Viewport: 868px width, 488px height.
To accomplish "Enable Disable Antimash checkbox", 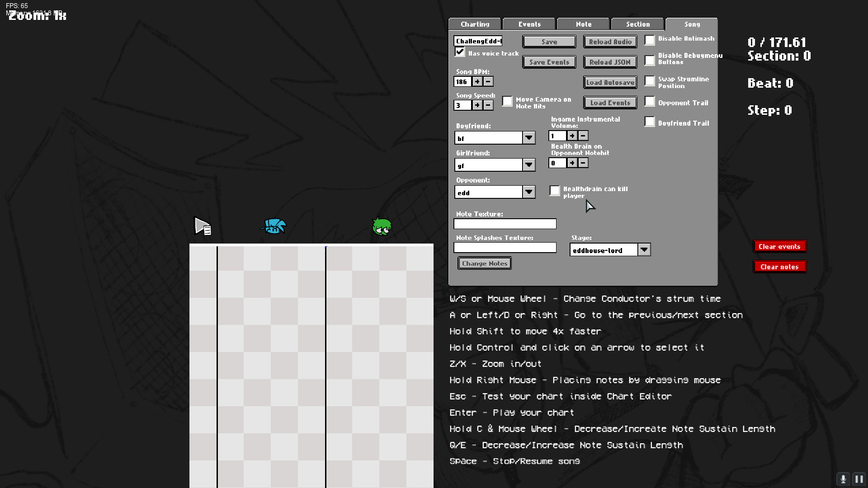I will pos(650,40).
